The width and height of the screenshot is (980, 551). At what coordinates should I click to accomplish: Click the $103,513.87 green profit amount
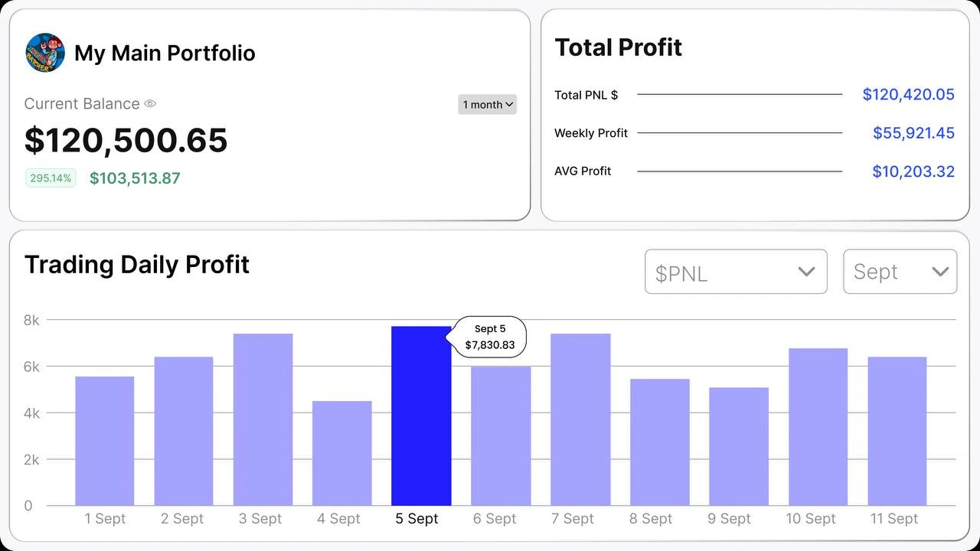click(135, 178)
